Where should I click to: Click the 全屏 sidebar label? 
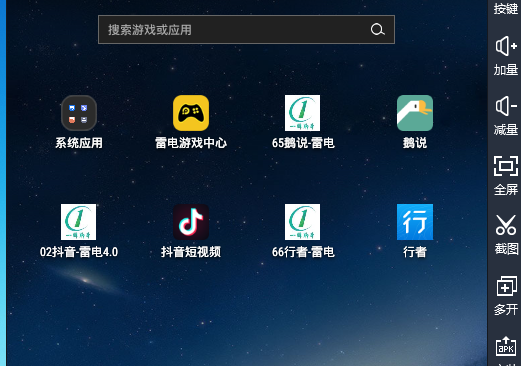(x=506, y=190)
